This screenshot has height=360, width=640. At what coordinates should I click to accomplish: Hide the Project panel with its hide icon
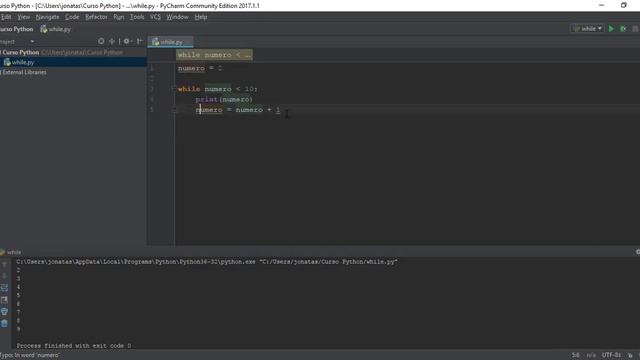[140, 41]
